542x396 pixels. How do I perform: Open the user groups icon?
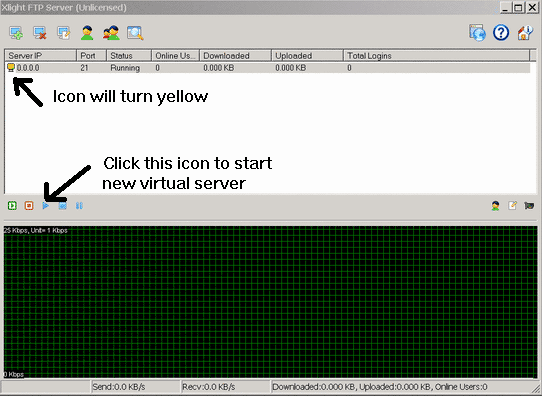pyautogui.click(x=111, y=33)
